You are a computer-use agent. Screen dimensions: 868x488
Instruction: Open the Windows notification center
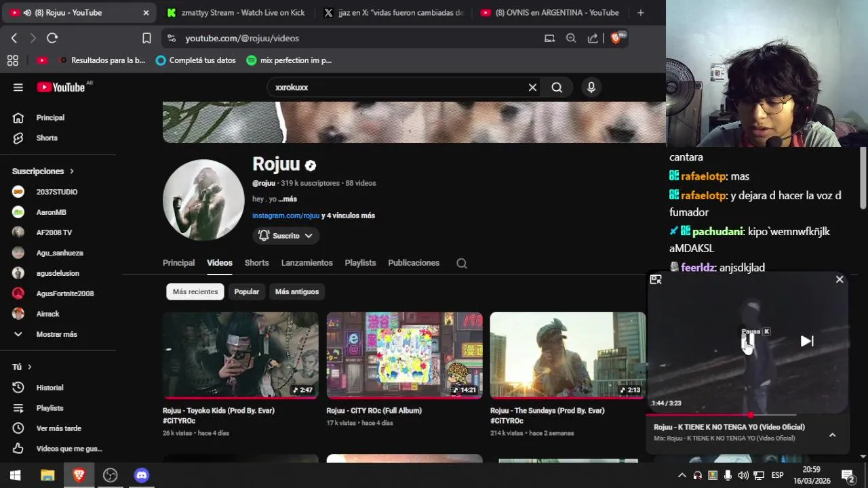(848, 475)
